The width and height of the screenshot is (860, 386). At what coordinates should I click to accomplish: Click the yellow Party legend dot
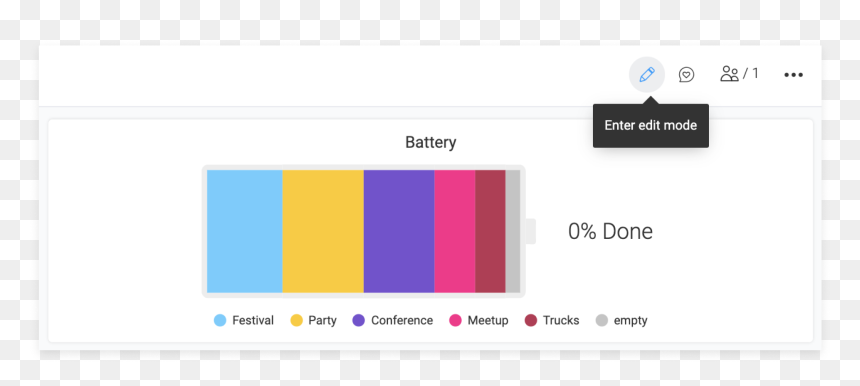coord(296,320)
